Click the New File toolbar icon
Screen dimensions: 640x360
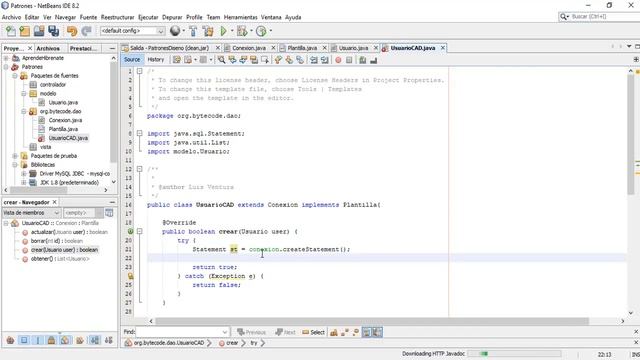point(11,31)
